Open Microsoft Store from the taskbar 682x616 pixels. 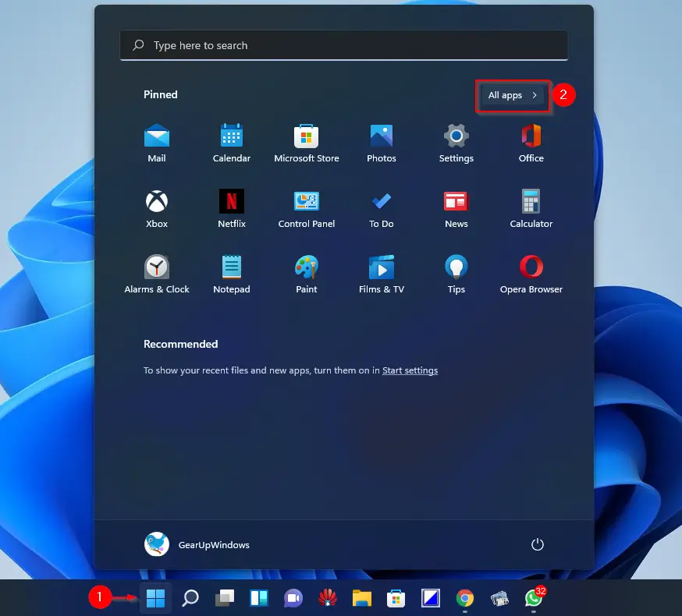pos(396,598)
